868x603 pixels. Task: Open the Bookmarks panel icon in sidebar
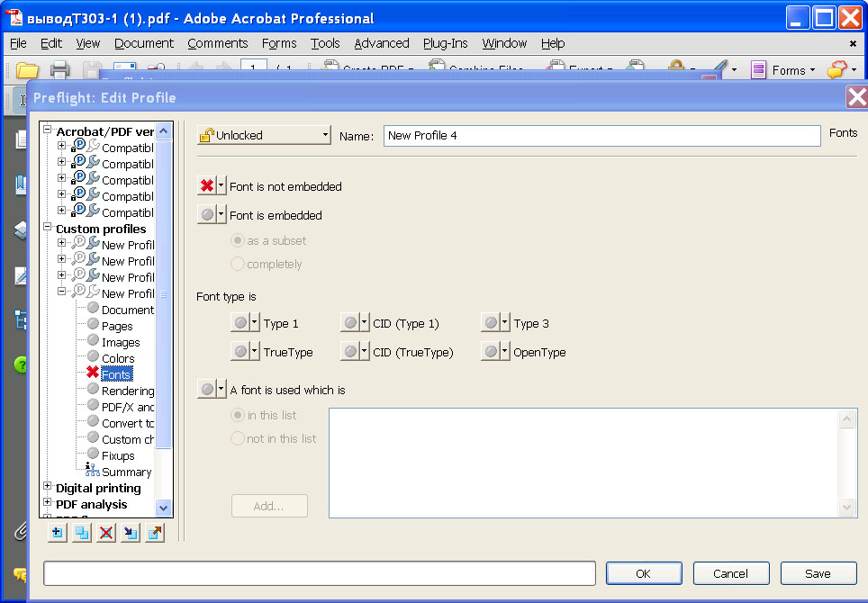(21, 184)
